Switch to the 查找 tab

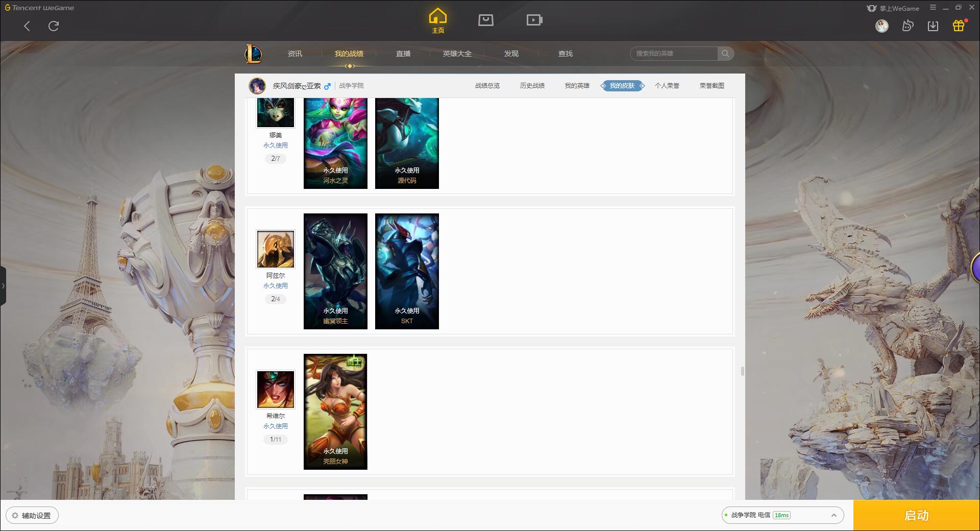click(566, 54)
